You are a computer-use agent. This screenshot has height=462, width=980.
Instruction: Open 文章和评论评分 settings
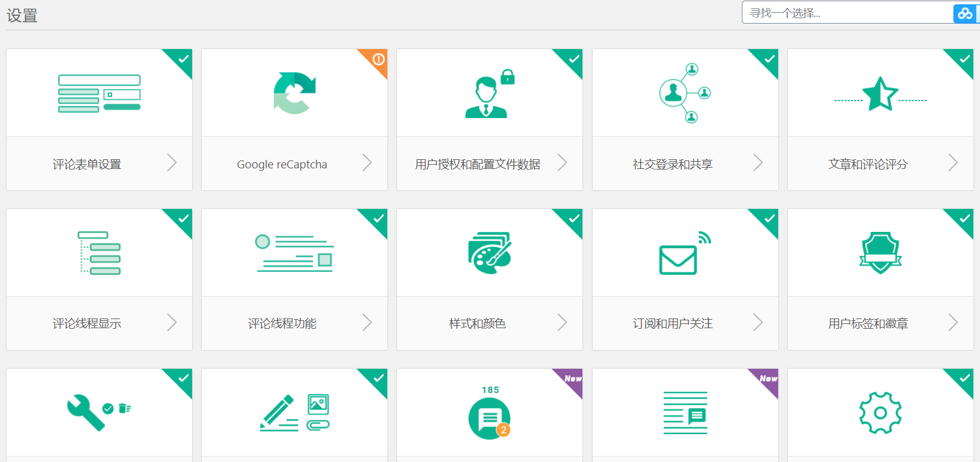pos(868,164)
